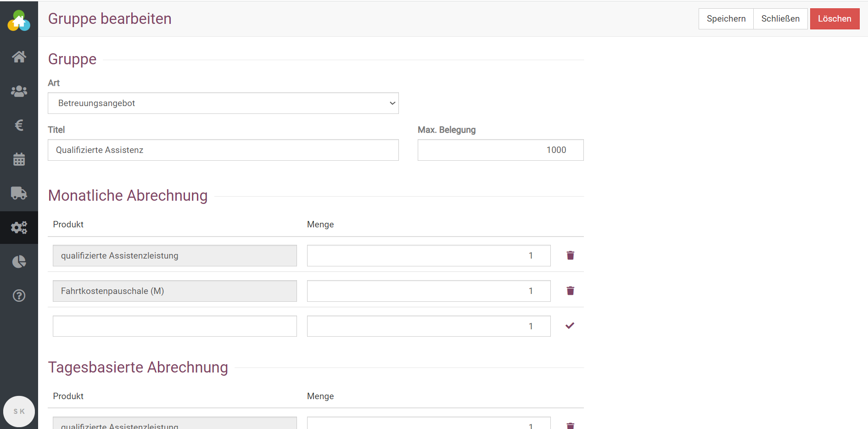This screenshot has height=429, width=868.
Task: Open the home page via house icon
Action: pyautogui.click(x=19, y=57)
